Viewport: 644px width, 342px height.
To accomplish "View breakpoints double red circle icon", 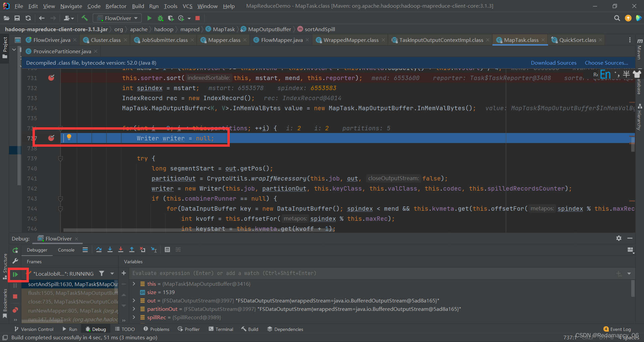I will (15, 310).
